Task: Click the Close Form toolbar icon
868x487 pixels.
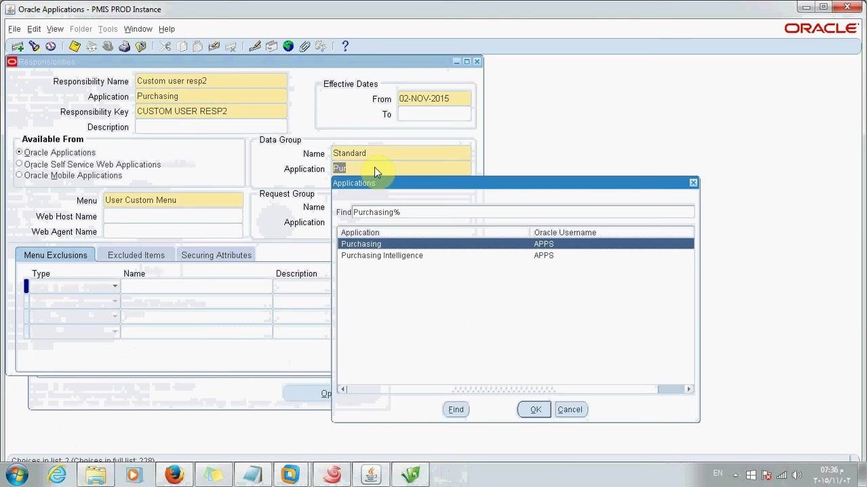Action: point(141,46)
